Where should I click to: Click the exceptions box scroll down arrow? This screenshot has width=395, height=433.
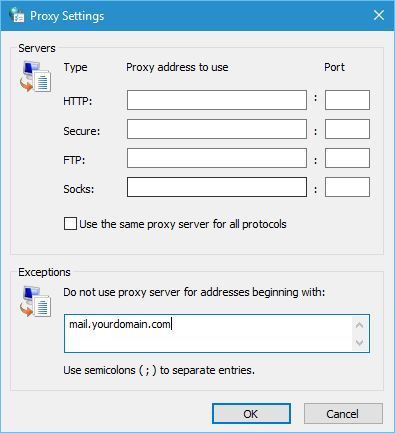point(359,342)
